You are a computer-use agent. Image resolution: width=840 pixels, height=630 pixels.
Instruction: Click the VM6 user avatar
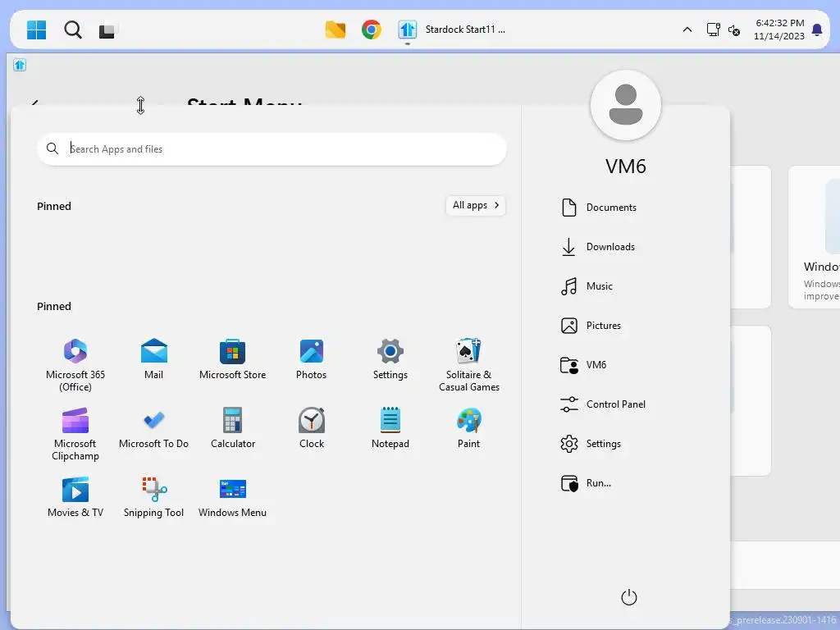coord(625,105)
